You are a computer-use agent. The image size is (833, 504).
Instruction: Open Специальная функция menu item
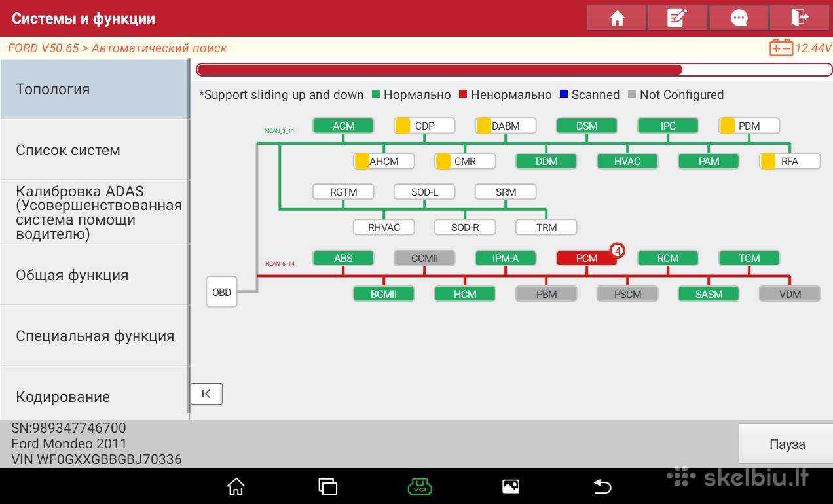(x=95, y=336)
